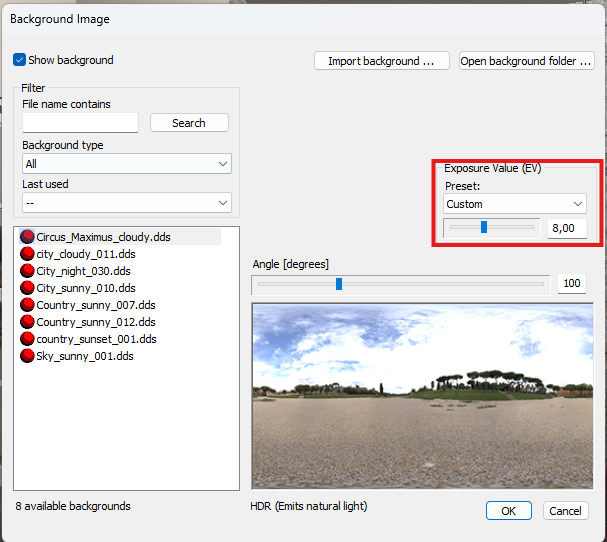Image resolution: width=607 pixels, height=542 pixels.
Task: Click the File name contains input field
Action: pyautogui.click(x=80, y=123)
